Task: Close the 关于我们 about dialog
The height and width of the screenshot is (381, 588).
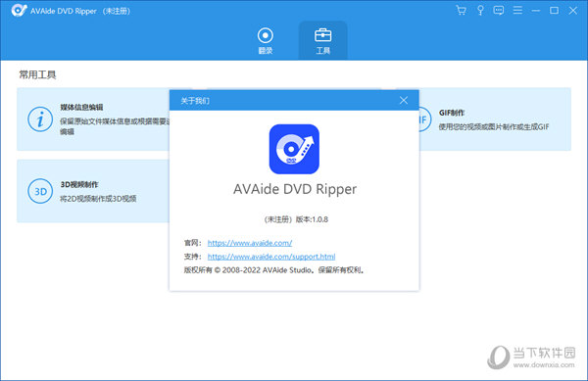Action: (x=404, y=101)
